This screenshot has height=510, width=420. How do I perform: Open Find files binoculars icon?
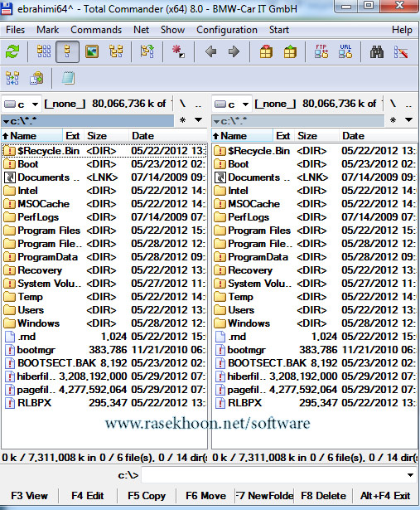click(x=377, y=51)
